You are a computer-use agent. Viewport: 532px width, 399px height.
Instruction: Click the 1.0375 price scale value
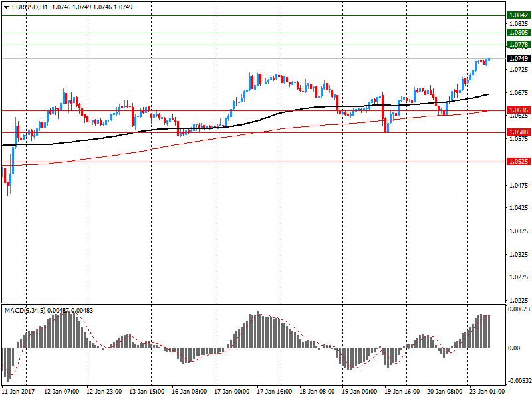[519, 231]
